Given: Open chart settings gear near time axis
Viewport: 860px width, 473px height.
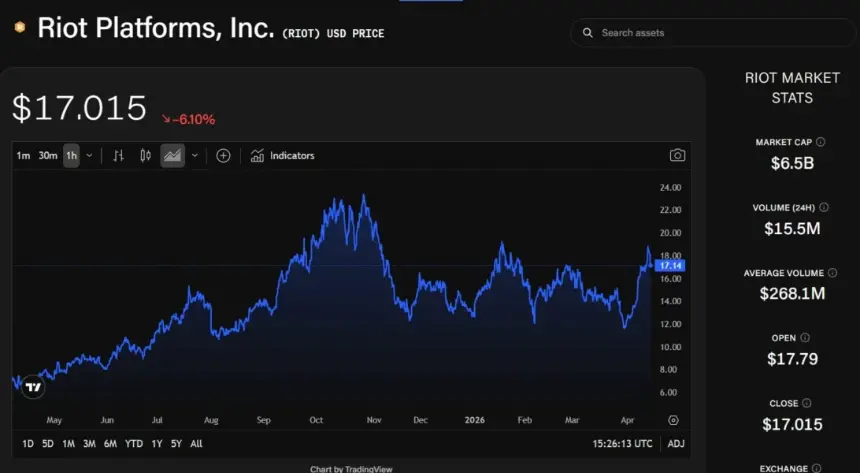Looking at the screenshot, I should tap(673, 421).
